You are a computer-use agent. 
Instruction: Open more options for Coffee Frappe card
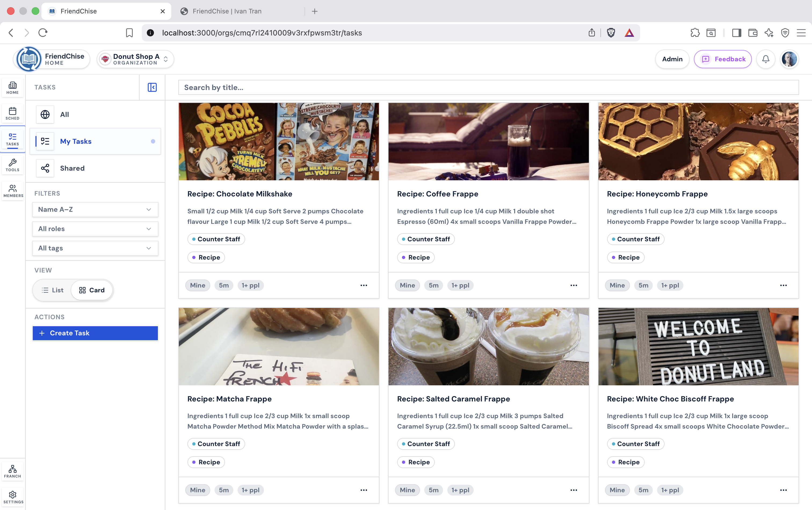click(574, 285)
